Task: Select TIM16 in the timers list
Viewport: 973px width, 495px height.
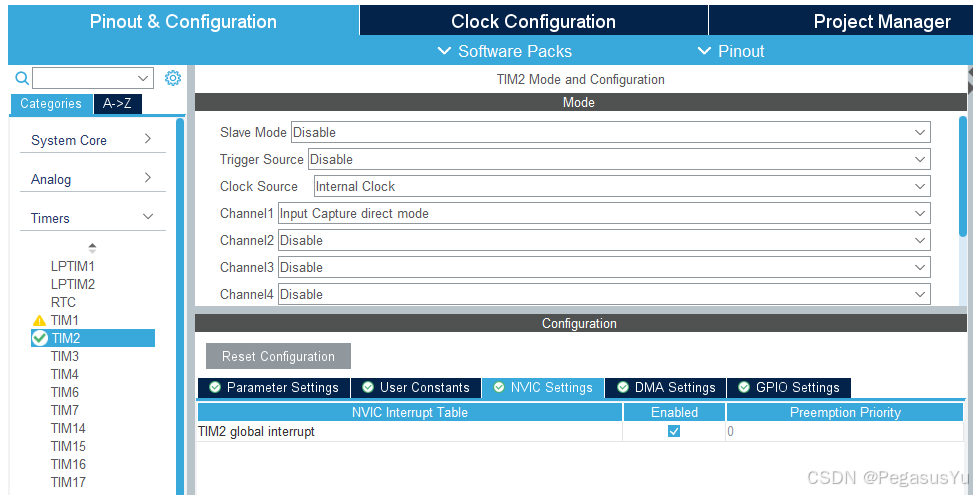Action: (x=68, y=465)
